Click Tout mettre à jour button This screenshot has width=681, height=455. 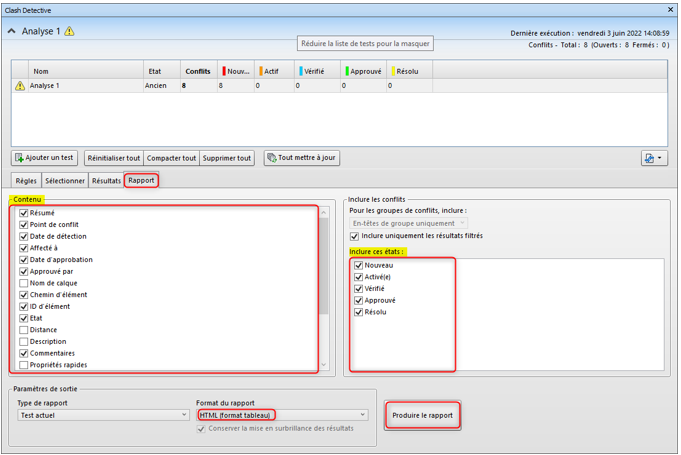[301, 158]
